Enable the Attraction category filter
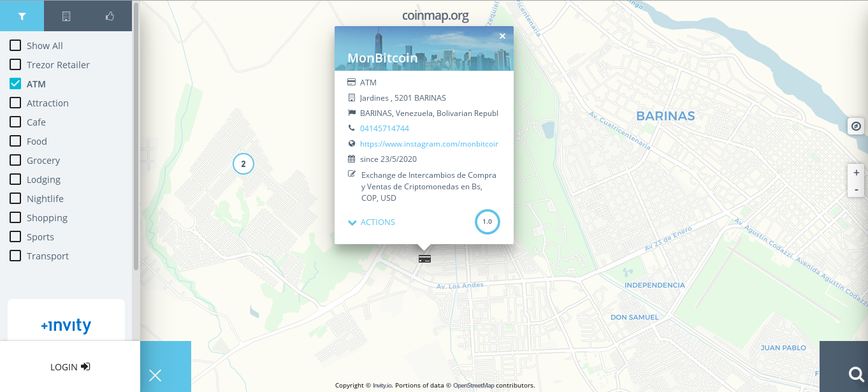 [15, 103]
